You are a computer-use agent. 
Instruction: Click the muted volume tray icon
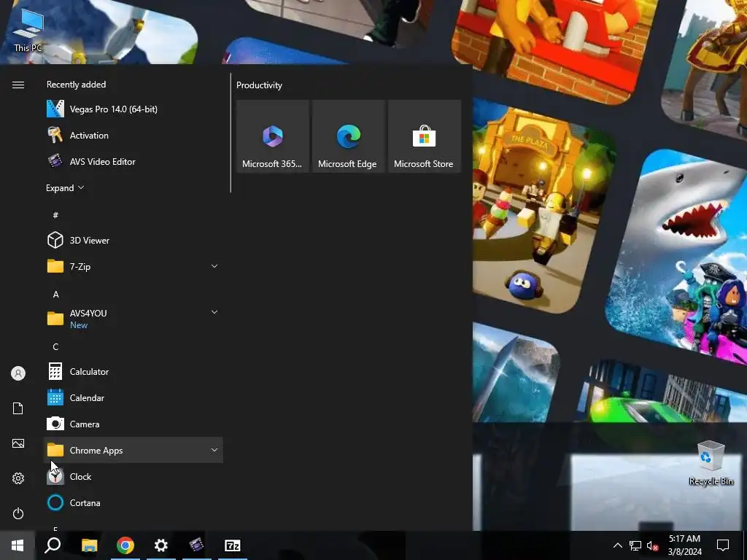(653, 545)
